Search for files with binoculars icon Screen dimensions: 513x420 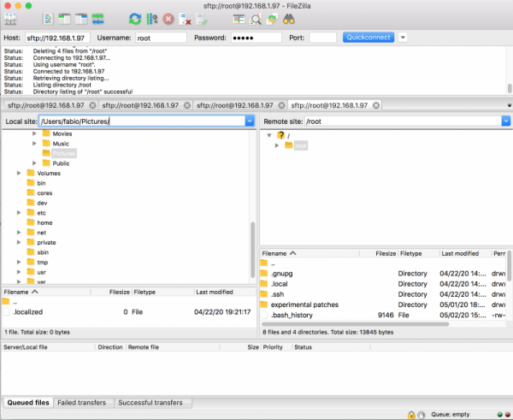[289, 20]
